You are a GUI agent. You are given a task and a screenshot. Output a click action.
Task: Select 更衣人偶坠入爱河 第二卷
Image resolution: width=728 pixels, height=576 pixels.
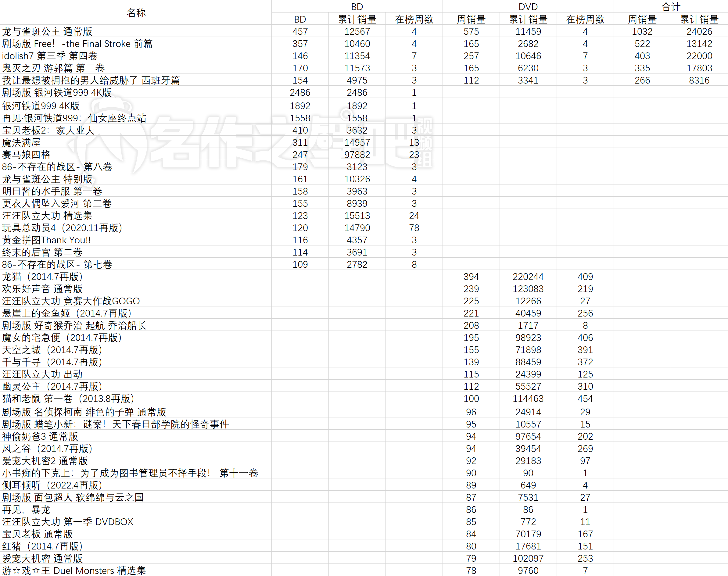click(x=57, y=203)
